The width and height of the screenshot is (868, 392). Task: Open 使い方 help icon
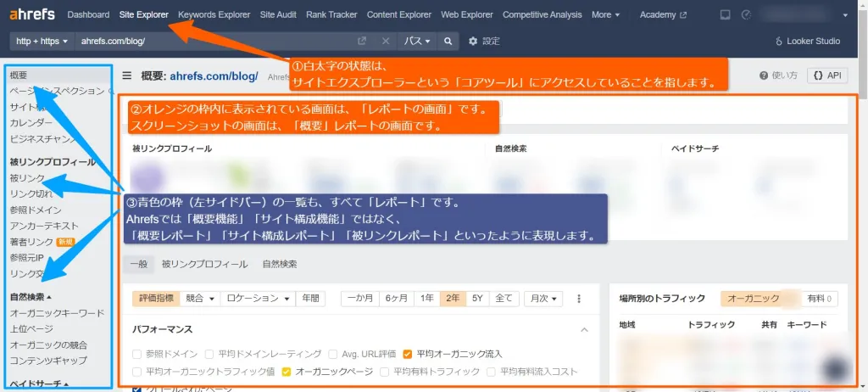[x=778, y=76]
